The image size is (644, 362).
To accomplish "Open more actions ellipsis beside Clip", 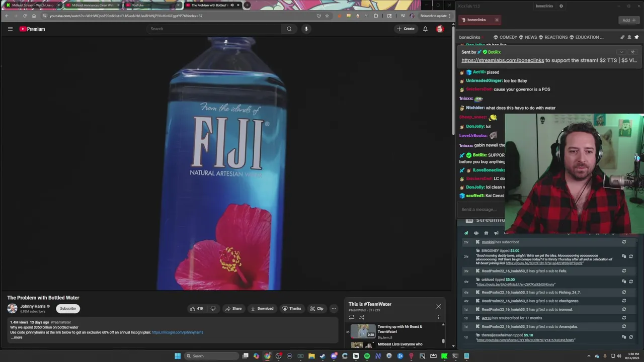I will (334, 309).
